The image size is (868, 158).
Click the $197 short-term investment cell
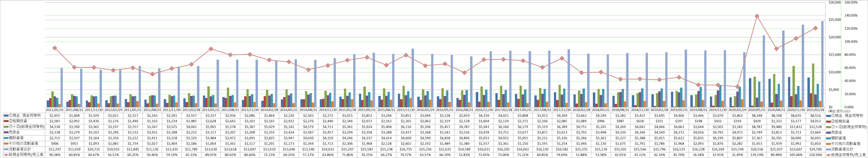click(x=679, y=121)
